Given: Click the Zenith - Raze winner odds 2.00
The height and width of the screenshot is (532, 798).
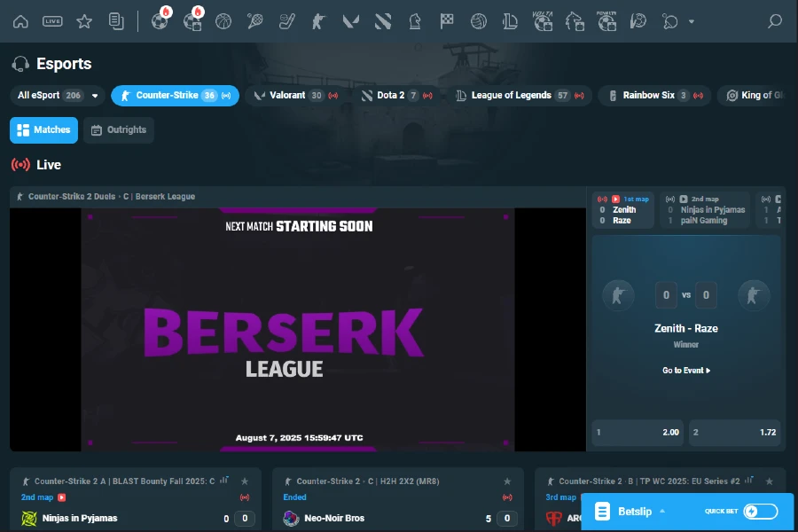Looking at the screenshot, I should pyautogui.click(x=637, y=432).
